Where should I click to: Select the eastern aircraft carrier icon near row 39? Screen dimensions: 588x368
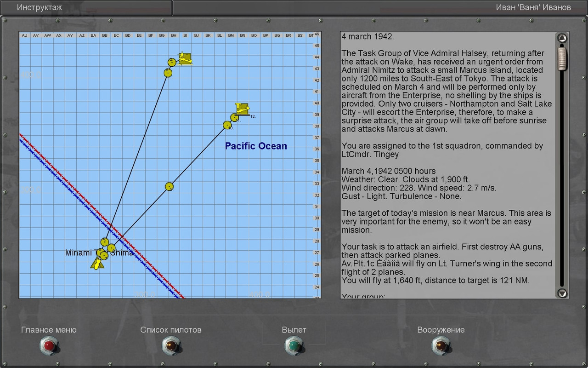click(x=242, y=109)
